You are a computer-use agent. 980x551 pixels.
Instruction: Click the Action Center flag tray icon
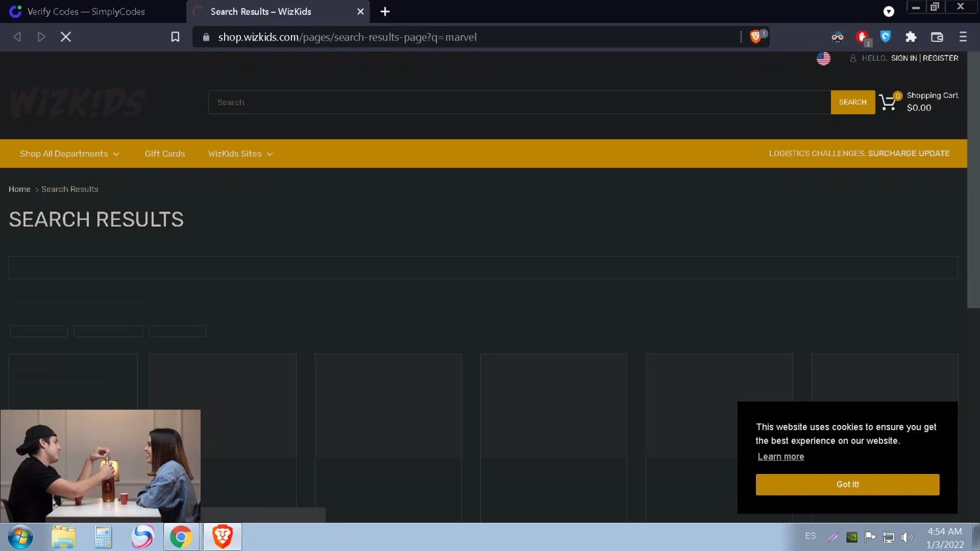(x=870, y=537)
